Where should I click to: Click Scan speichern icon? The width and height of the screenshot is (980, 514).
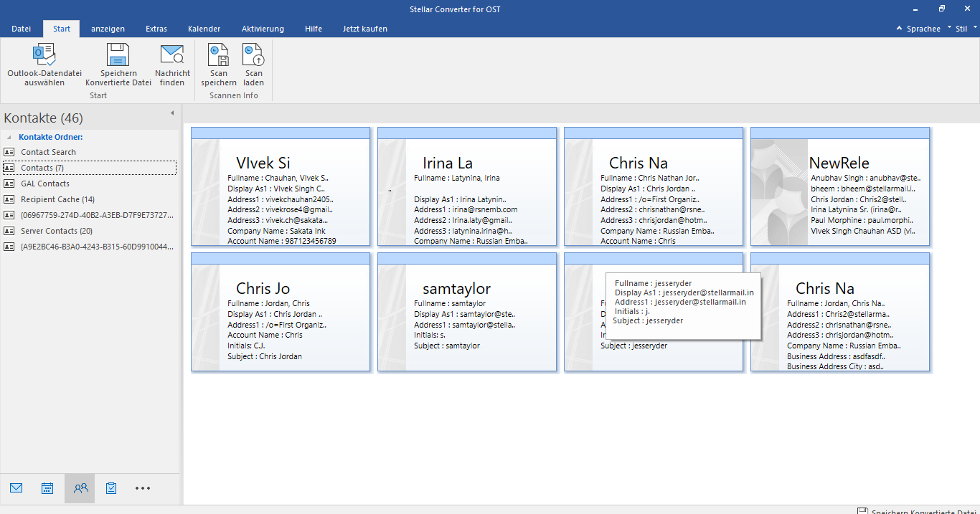(218, 55)
